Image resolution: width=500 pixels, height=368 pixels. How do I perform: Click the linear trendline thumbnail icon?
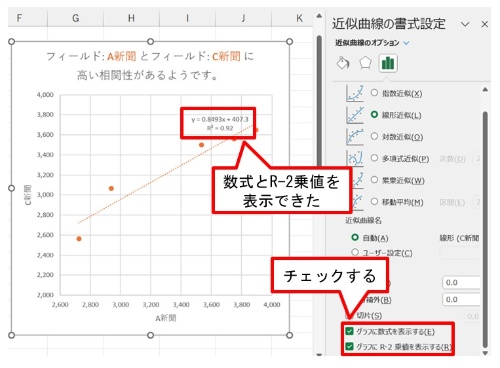click(355, 115)
